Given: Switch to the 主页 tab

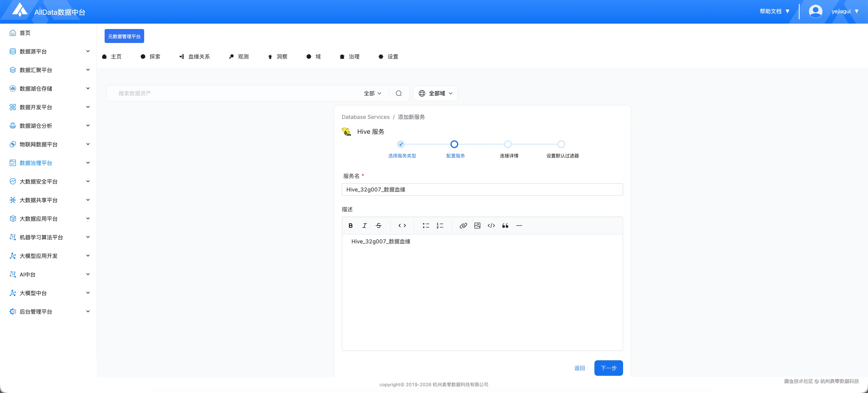Looking at the screenshot, I should click(x=112, y=57).
